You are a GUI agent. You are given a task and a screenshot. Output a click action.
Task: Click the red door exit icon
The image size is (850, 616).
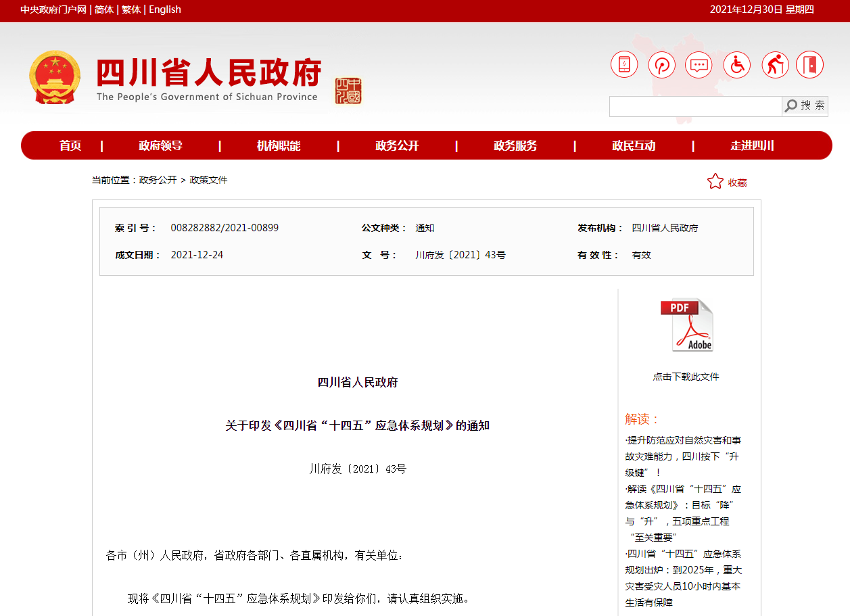pos(809,64)
